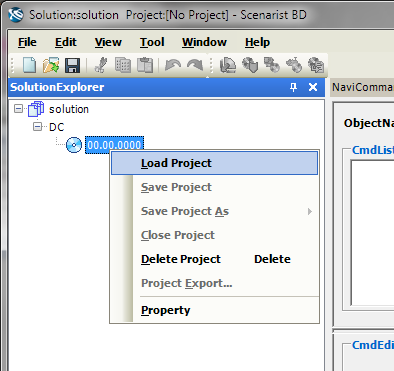Click the New document toolbar icon
Screen dimensions: 394x371
coord(29,65)
